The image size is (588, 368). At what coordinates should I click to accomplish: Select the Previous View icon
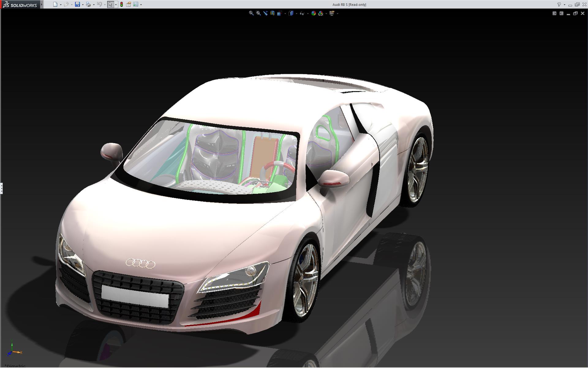266,13
